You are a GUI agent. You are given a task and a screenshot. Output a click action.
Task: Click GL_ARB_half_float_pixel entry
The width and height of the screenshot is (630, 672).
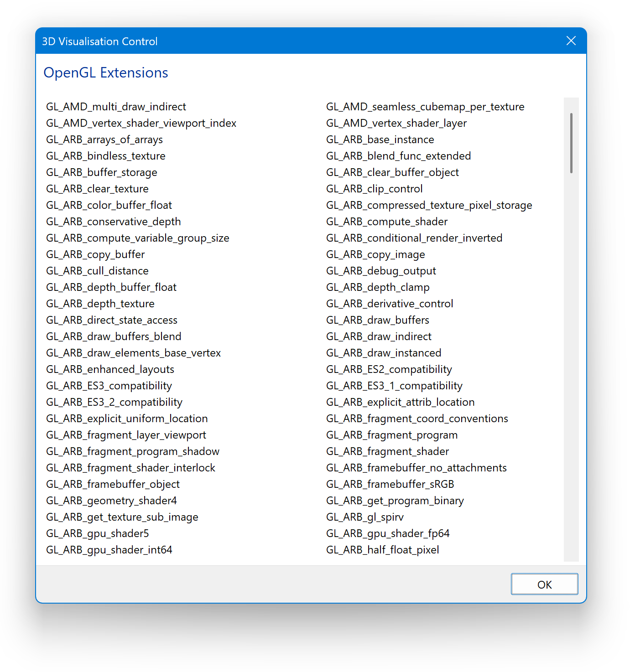pyautogui.click(x=382, y=550)
